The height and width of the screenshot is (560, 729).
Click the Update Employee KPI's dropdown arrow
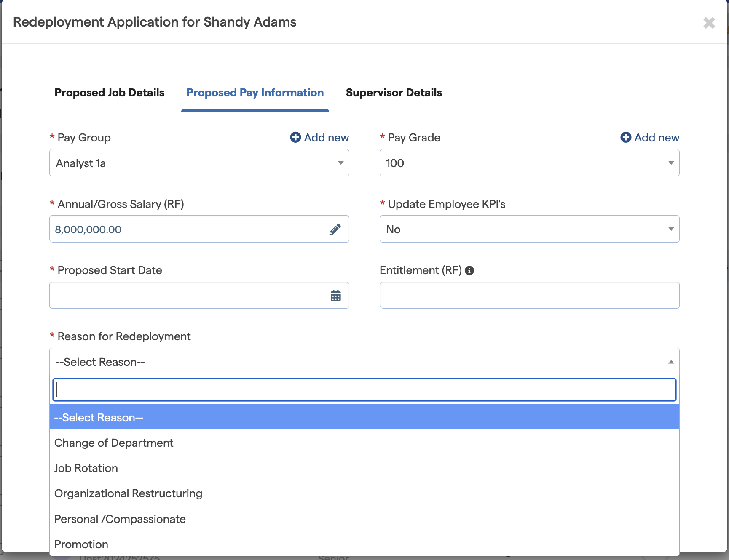click(x=671, y=229)
